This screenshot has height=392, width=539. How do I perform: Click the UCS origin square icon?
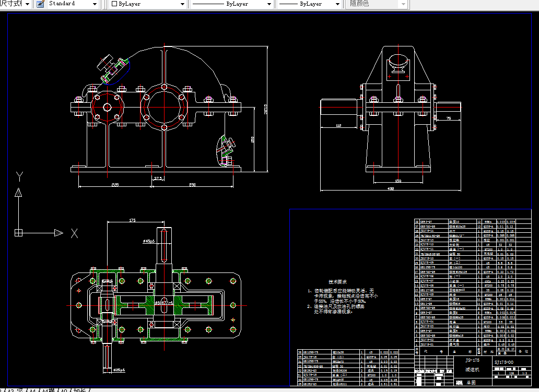19,233
